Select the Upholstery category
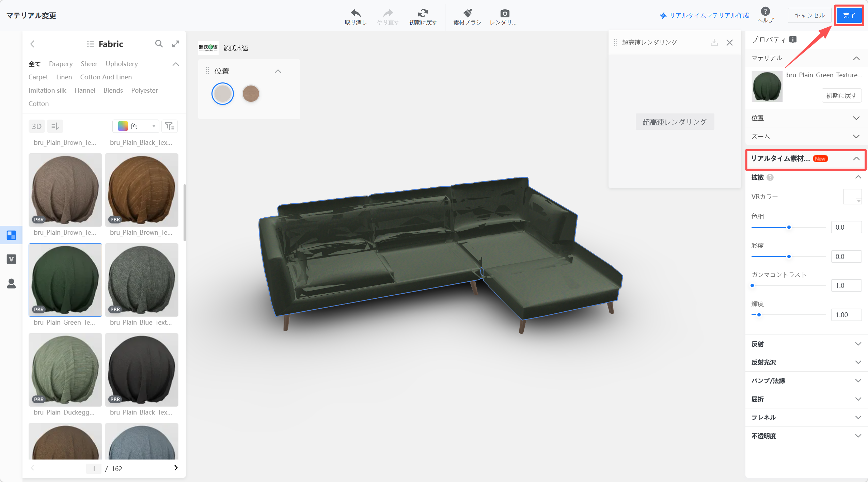The width and height of the screenshot is (868, 482). coord(122,64)
